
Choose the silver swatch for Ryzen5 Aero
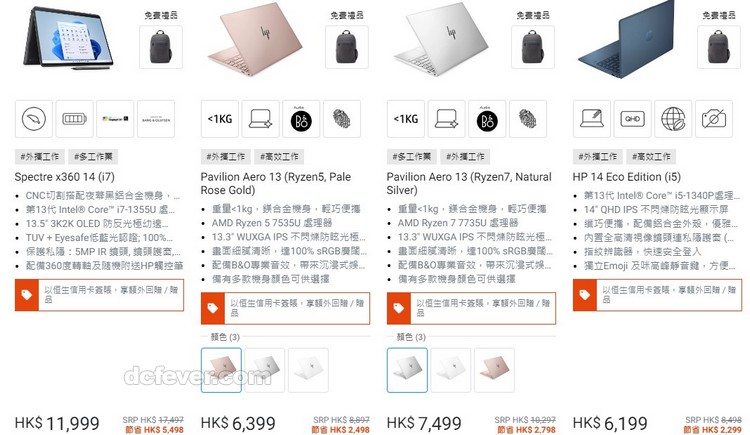point(265,370)
